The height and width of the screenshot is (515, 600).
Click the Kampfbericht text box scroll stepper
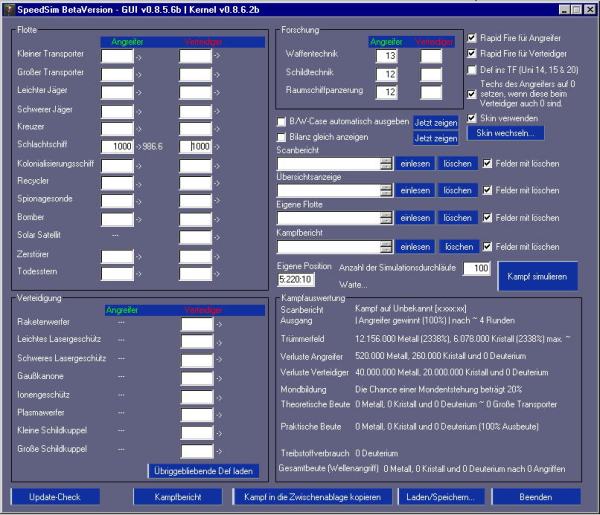click(x=386, y=247)
